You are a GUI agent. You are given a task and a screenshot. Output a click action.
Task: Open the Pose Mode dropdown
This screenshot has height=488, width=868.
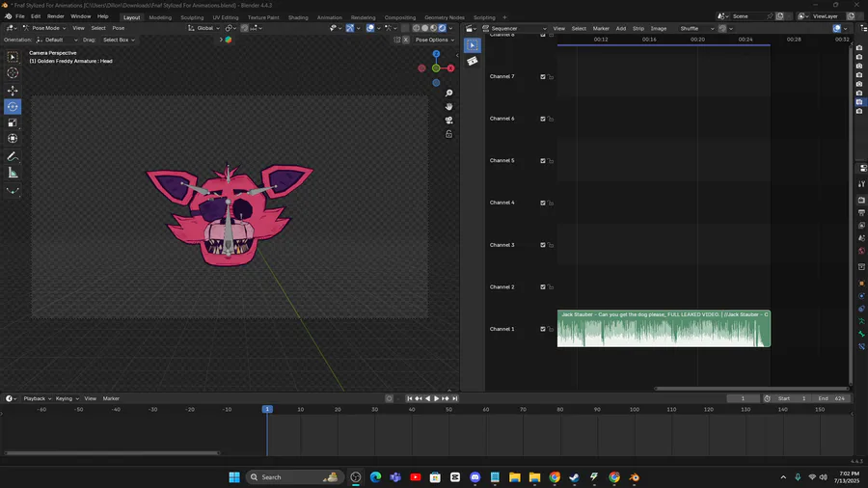[44, 28]
